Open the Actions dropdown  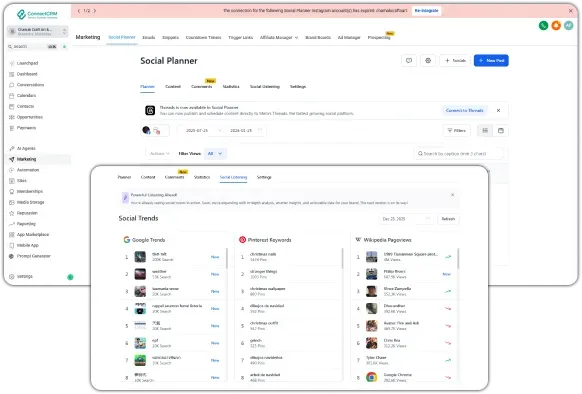(x=159, y=153)
